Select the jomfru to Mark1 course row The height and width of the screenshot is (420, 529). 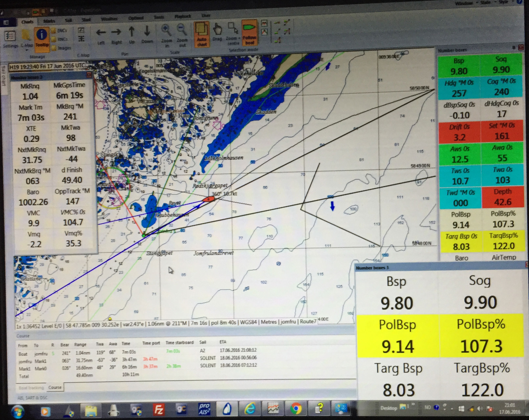pos(137,360)
